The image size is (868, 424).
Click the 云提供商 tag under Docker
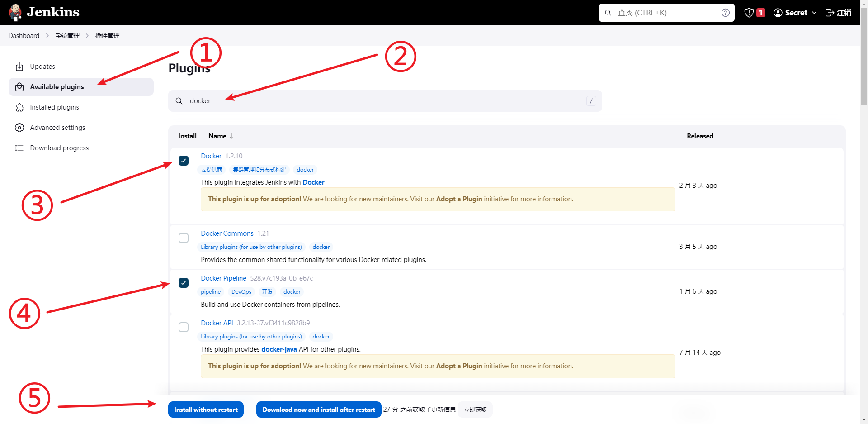212,170
